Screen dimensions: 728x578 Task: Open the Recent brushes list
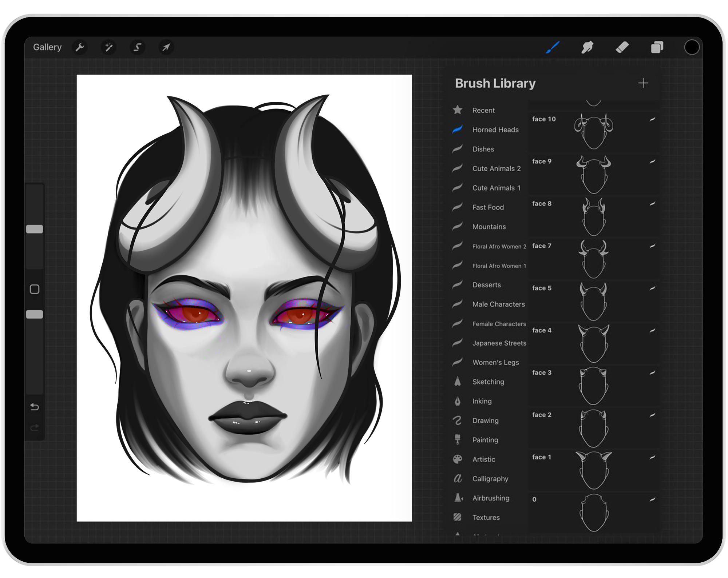click(483, 110)
